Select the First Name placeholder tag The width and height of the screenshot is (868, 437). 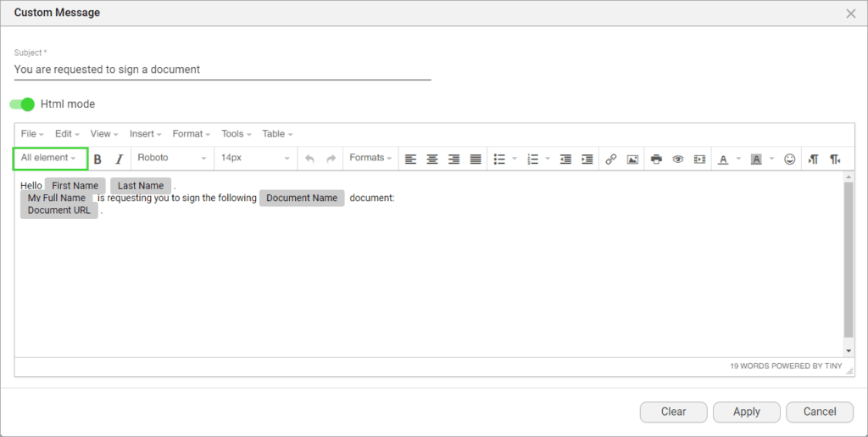(x=75, y=186)
